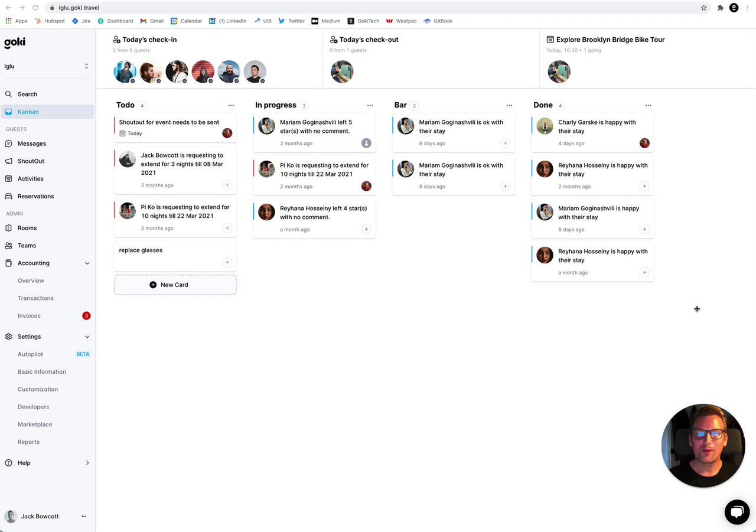The image size is (756, 532).
Task: Open the Iglu property switcher
Action: pyautogui.click(x=47, y=66)
